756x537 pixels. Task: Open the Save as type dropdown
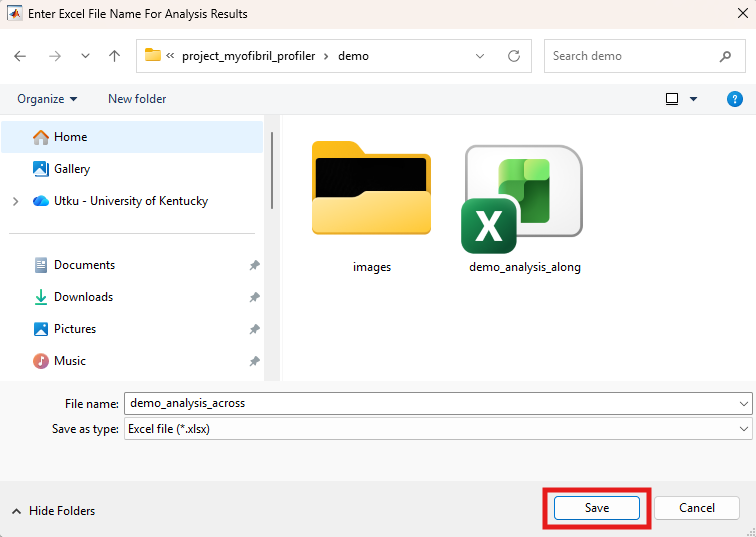click(x=438, y=429)
